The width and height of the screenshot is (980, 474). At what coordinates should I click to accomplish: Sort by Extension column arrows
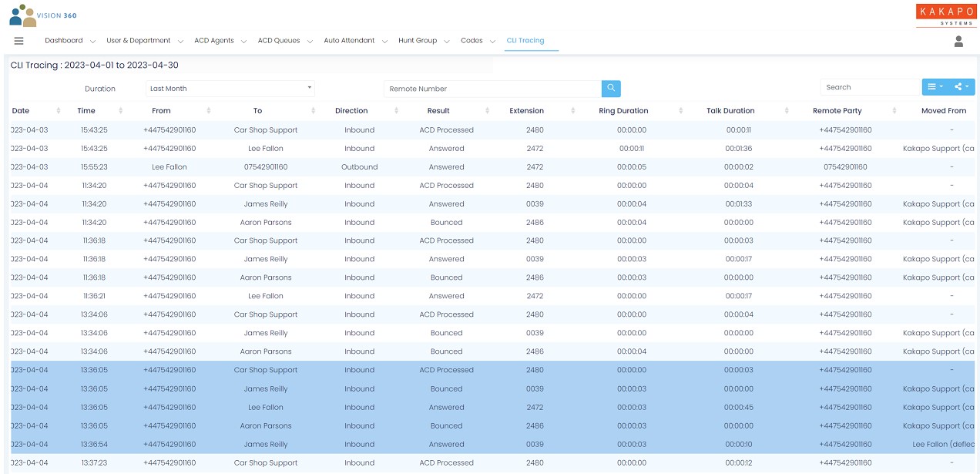pyautogui.click(x=573, y=111)
